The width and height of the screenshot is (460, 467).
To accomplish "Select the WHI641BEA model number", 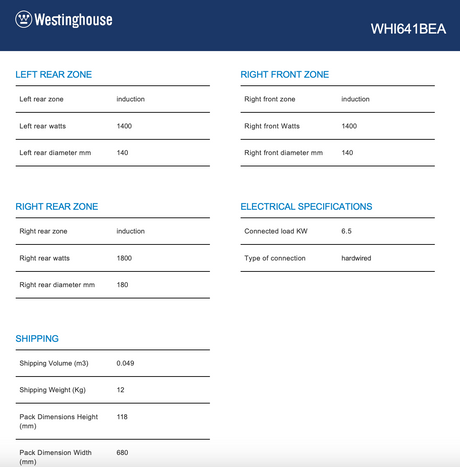I will [x=408, y=29].
